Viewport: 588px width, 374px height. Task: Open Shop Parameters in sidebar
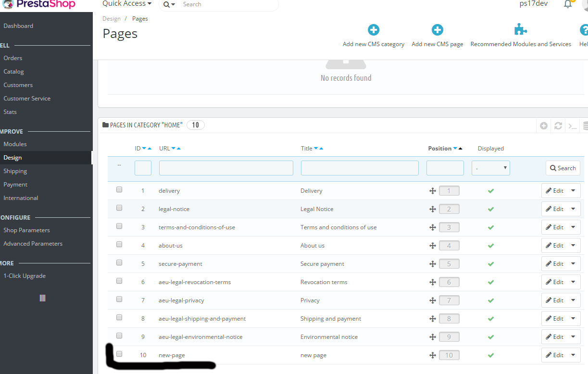click(26, 230)
